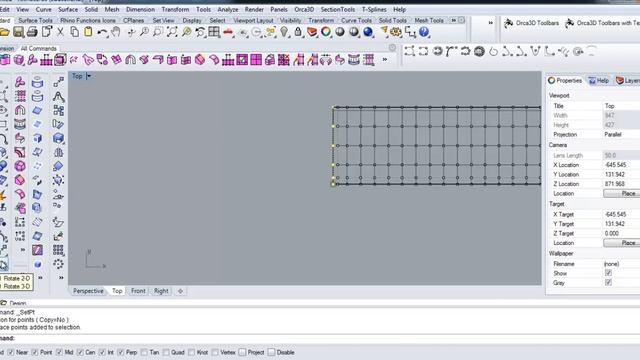Enable the Knot osnap checkbox
This screenshot has height=360, width=640.
coord(191,352)
